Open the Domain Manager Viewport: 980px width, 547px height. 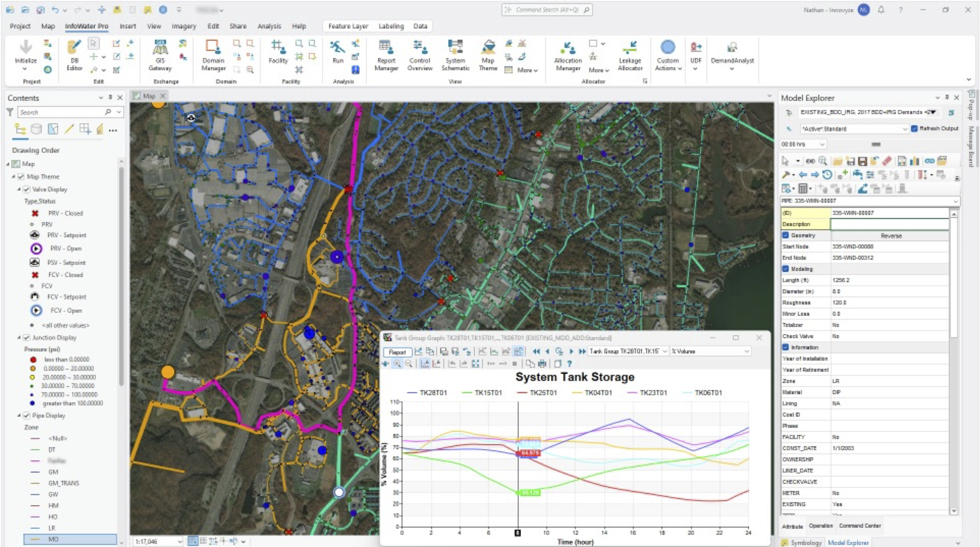point(213,55)
